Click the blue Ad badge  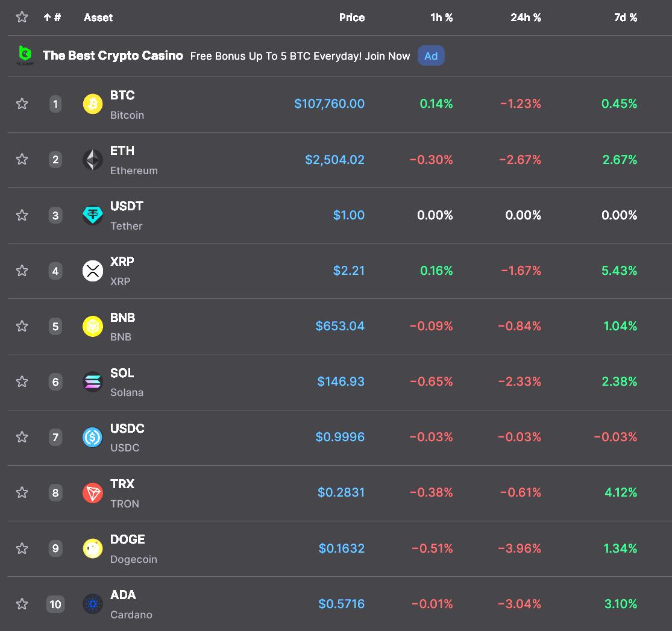(431, 55)
